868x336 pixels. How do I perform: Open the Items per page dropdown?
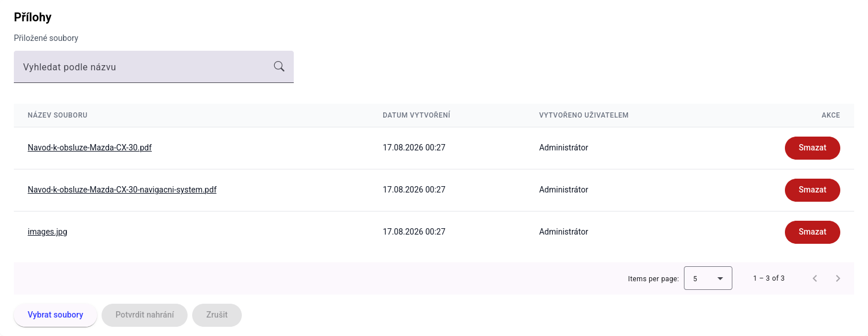[x=708, y=278]
